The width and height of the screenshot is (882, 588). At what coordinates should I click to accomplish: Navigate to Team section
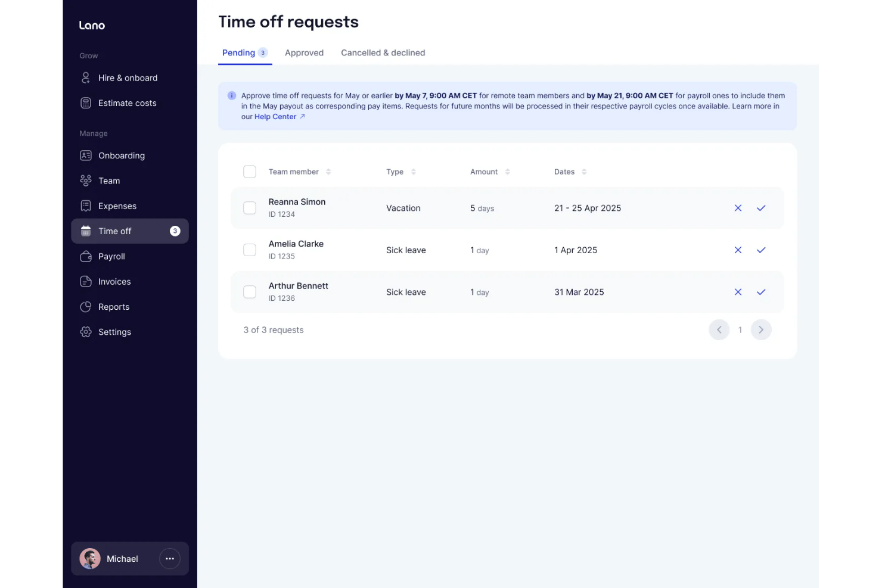(x=130, y=181)
